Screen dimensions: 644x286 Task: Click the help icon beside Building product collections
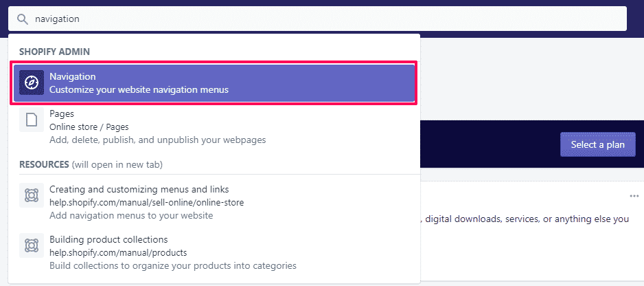tap(31, 246)
